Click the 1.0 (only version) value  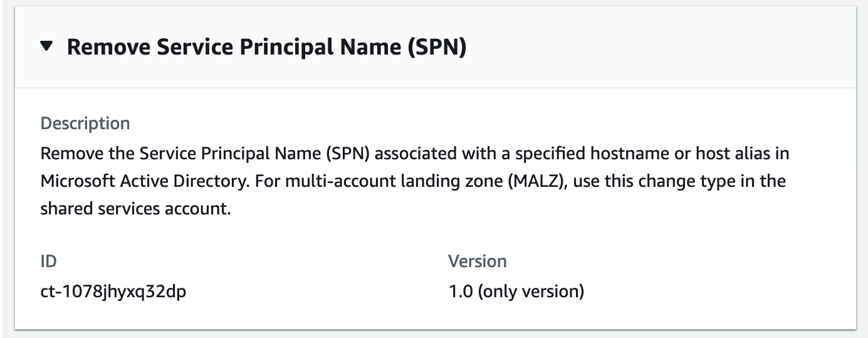tap(516, 292)
